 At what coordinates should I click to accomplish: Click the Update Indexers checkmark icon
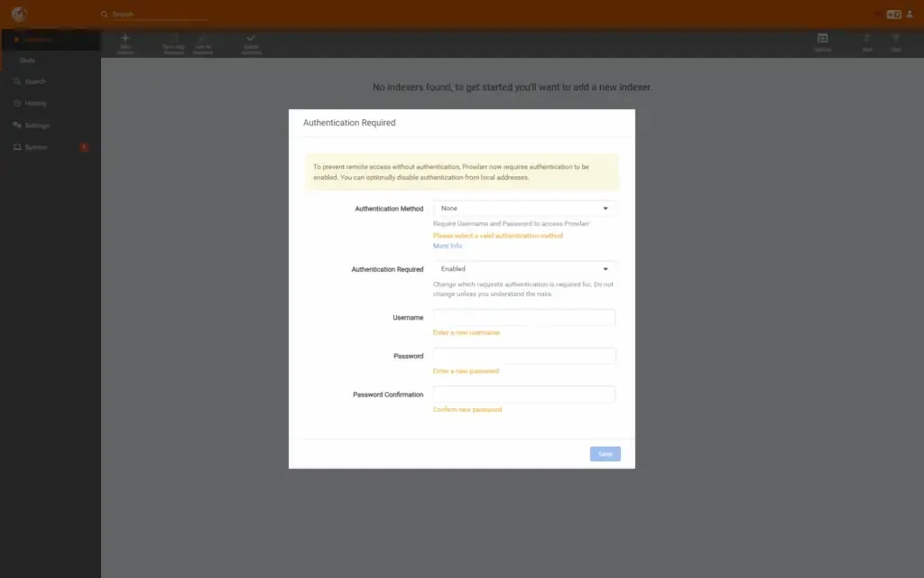click(x=251, y=39)
